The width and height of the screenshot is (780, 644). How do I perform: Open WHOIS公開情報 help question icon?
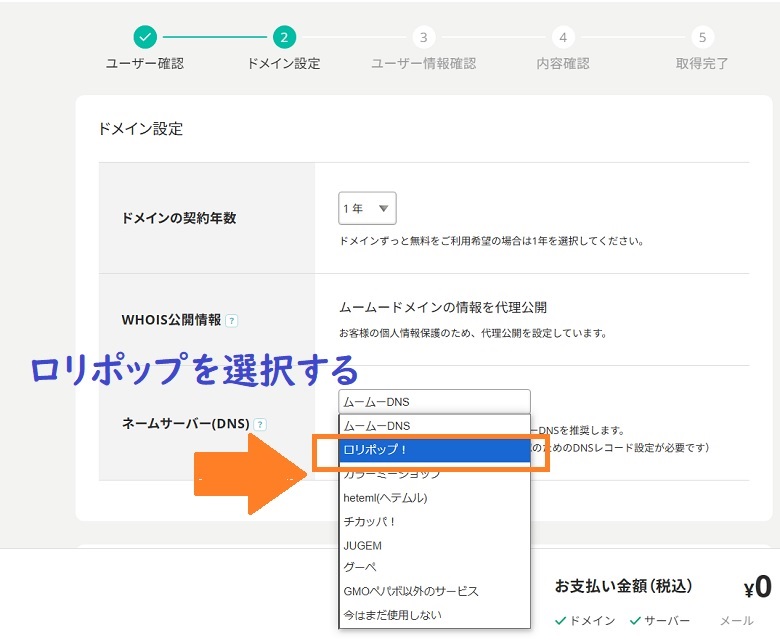tap(231, 321)
